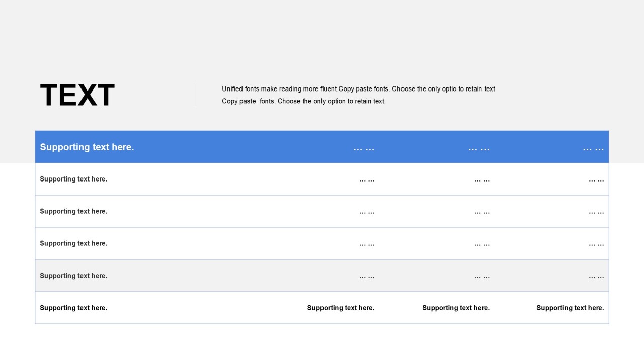Click the last dots cell in first body row
This screenshot has width=644, height=362.
596,179
